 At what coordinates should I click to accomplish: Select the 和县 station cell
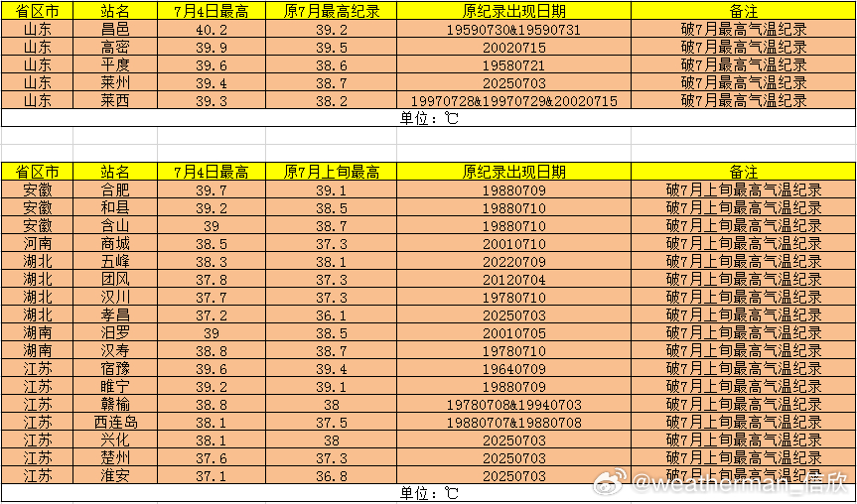click(115, 207)
